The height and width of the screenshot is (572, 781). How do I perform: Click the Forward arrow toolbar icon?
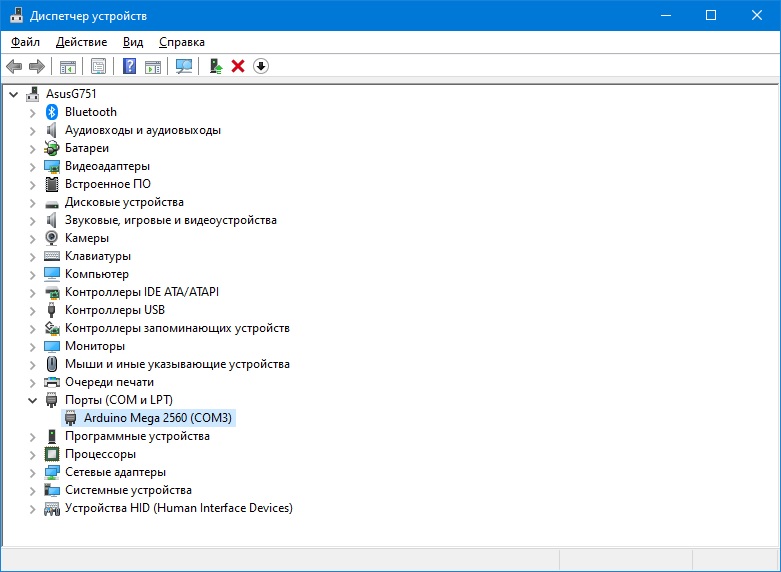[37, 66]
